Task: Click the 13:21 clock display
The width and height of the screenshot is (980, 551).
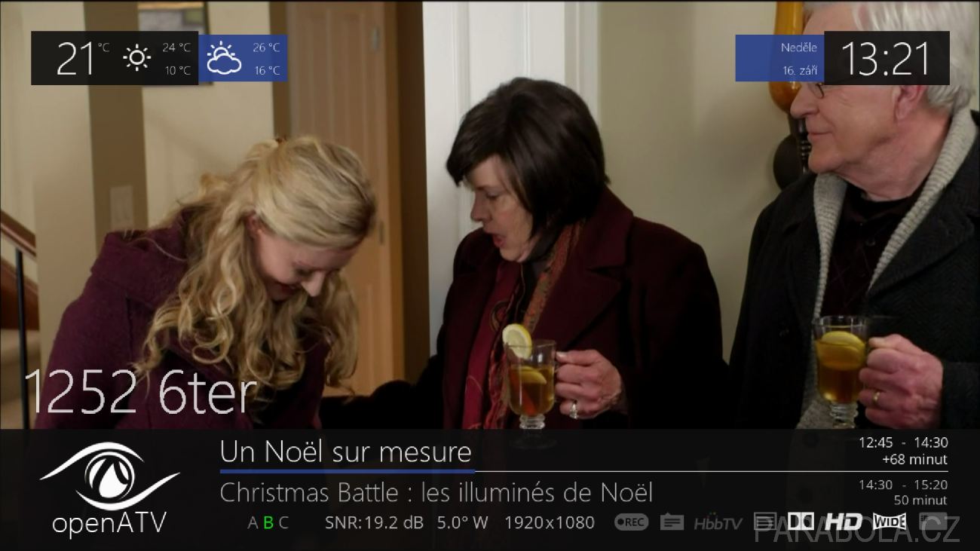Action: pyautogui.click(x=885, y=58)
